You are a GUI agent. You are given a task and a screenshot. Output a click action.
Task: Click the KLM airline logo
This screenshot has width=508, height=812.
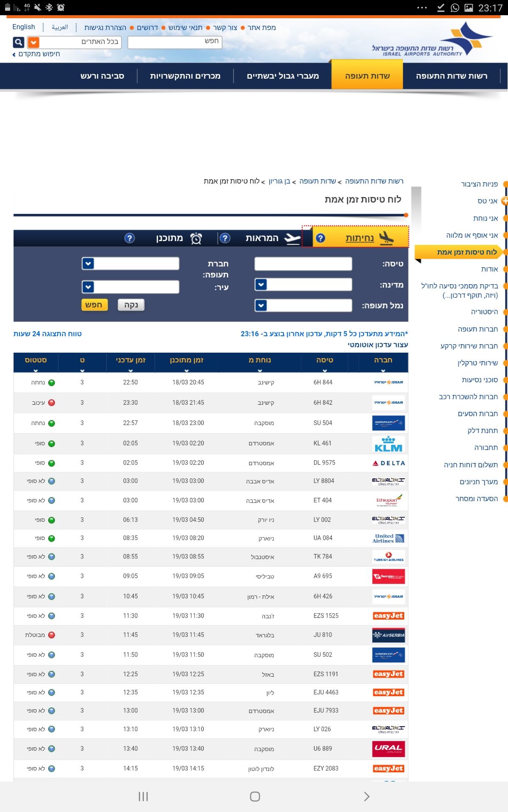[389, 444]
